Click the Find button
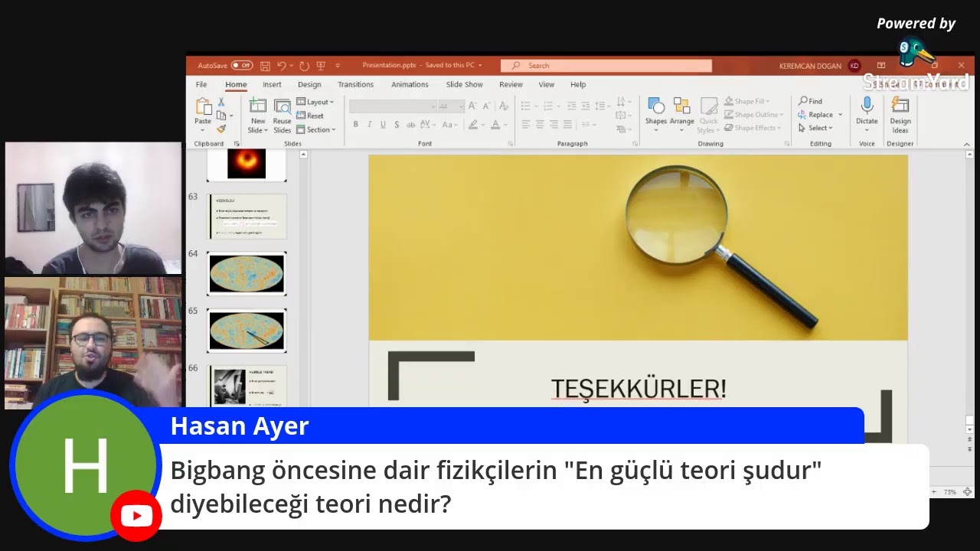Screen dimensions: 980x551 [810, 101]
